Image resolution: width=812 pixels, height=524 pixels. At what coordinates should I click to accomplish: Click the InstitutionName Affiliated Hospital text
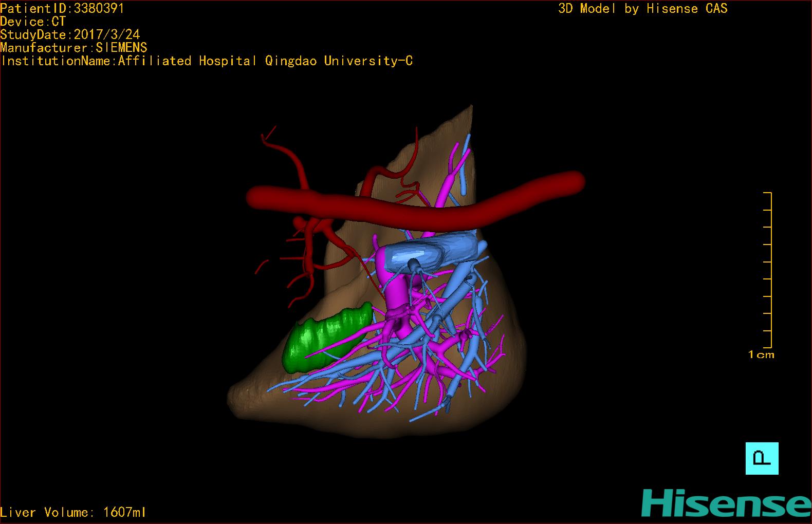pyautogui.click(x=206, y=61)
